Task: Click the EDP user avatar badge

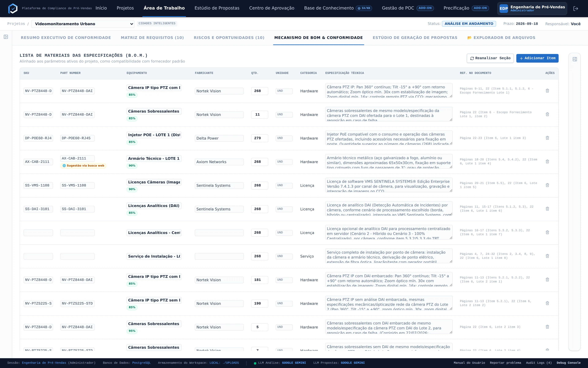Action: [x=503, y=9]
